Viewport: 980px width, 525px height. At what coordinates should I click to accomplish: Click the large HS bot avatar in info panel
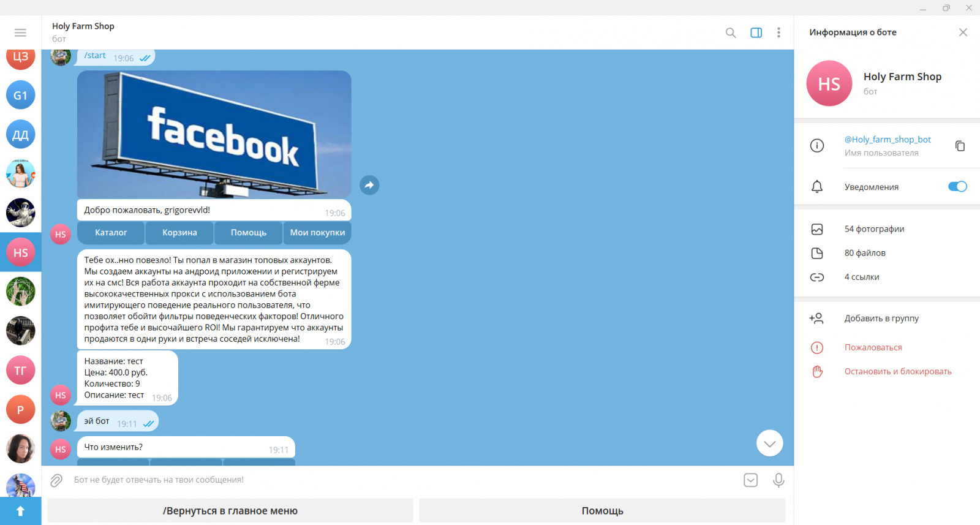click(829, 83)
